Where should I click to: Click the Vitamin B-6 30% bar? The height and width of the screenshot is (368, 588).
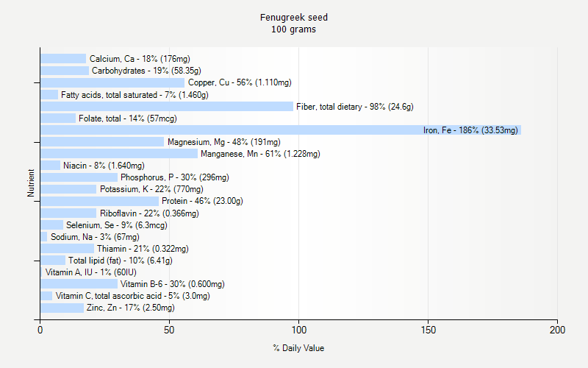click(x=79, y=284)
